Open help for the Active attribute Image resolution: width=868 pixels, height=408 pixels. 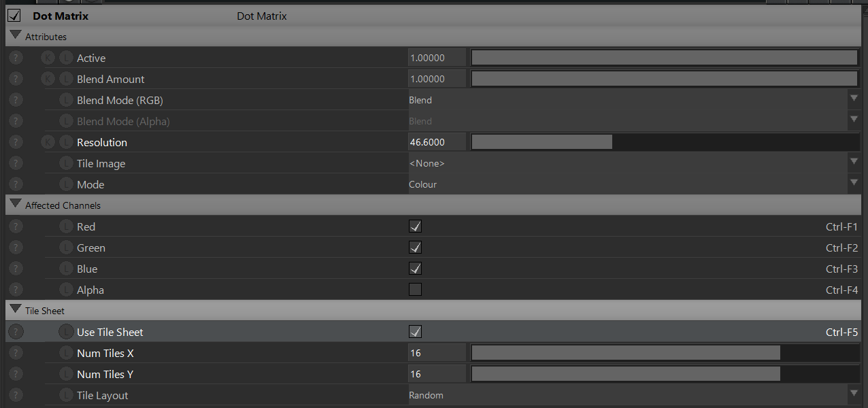pos(16,58)
